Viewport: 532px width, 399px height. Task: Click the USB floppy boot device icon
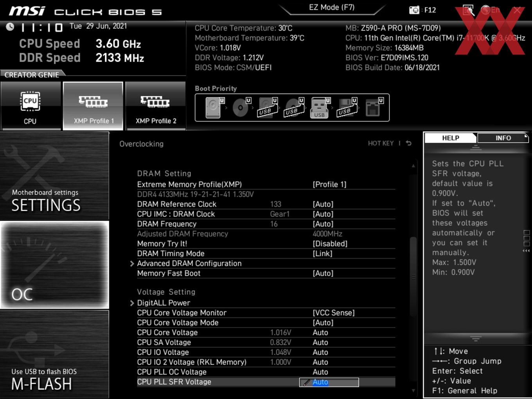pos(347,108)
